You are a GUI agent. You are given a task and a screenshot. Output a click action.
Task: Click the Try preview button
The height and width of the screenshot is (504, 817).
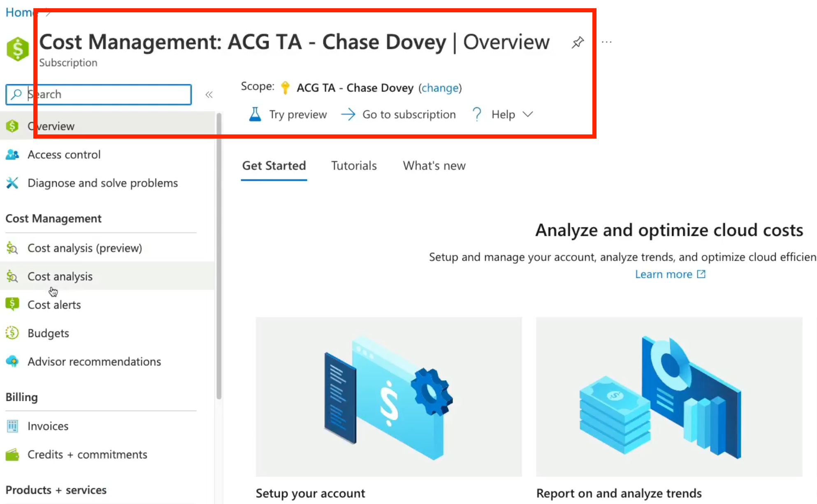[288, 114]
